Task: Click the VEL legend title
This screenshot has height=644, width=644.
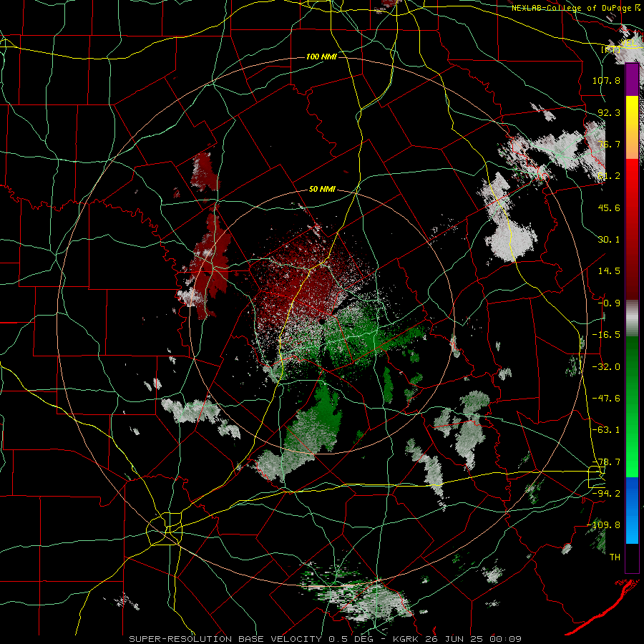Action: point(628,42)
